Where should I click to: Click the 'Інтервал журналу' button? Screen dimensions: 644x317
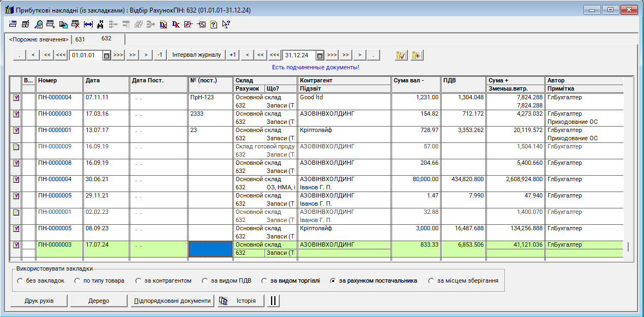click(196, 55)
